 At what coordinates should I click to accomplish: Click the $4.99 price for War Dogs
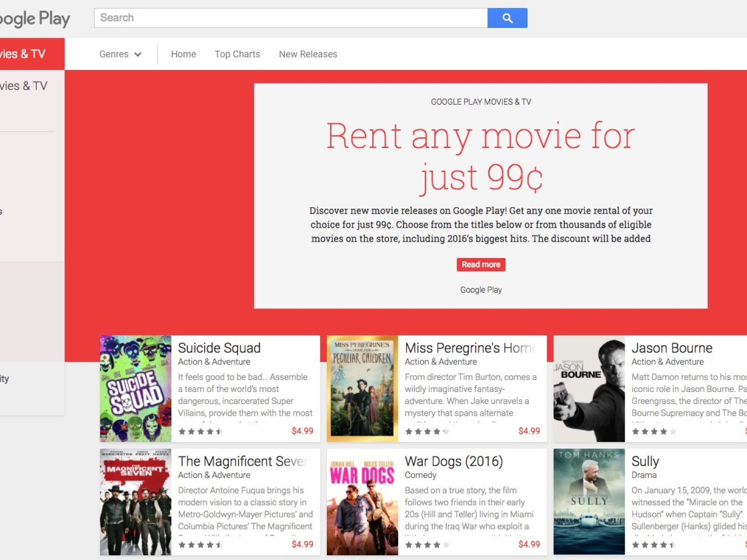529,544
